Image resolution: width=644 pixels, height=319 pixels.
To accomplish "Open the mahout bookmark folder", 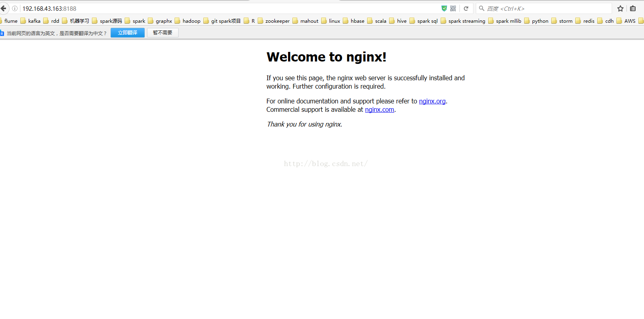I will pyautogui.click(x=306, y=21).
